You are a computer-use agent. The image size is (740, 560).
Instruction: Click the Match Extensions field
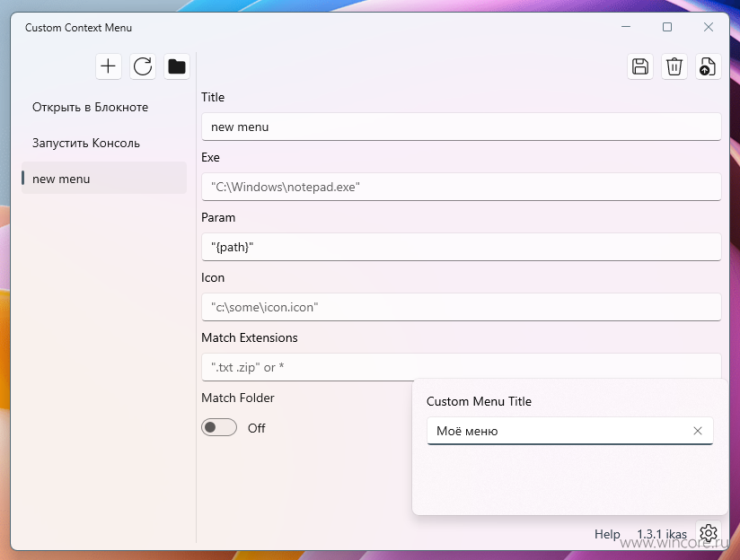coord(461,367)
